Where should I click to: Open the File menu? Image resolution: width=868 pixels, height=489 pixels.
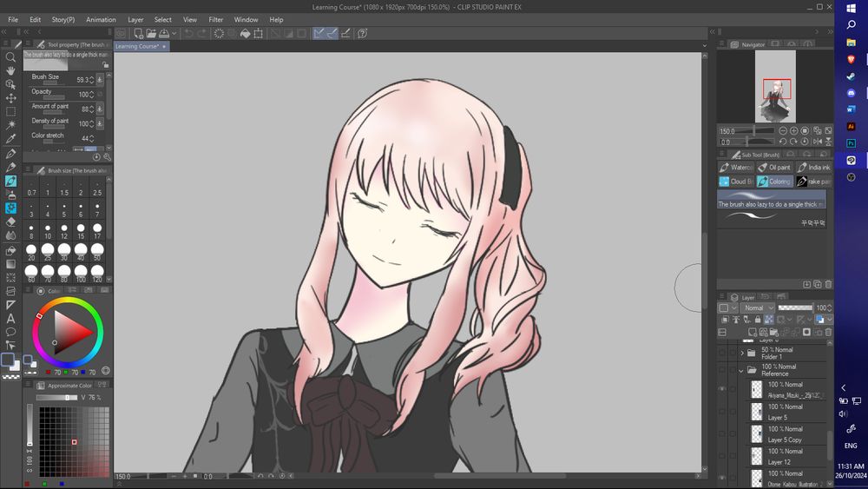(x=13, y=19)
